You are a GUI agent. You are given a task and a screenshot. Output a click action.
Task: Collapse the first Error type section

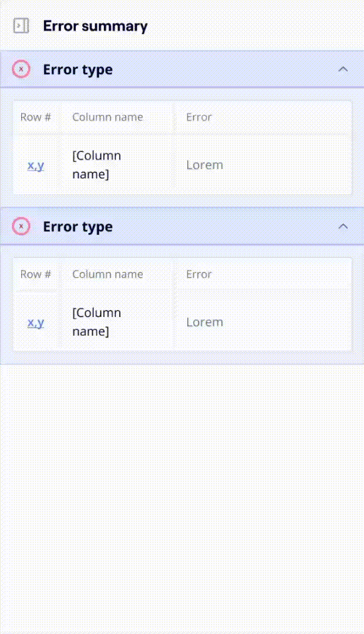pyautogui.click(x=343, y=69)
